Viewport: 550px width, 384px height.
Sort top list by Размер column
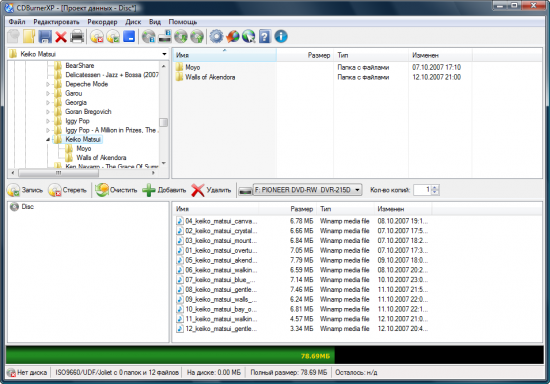305,55
